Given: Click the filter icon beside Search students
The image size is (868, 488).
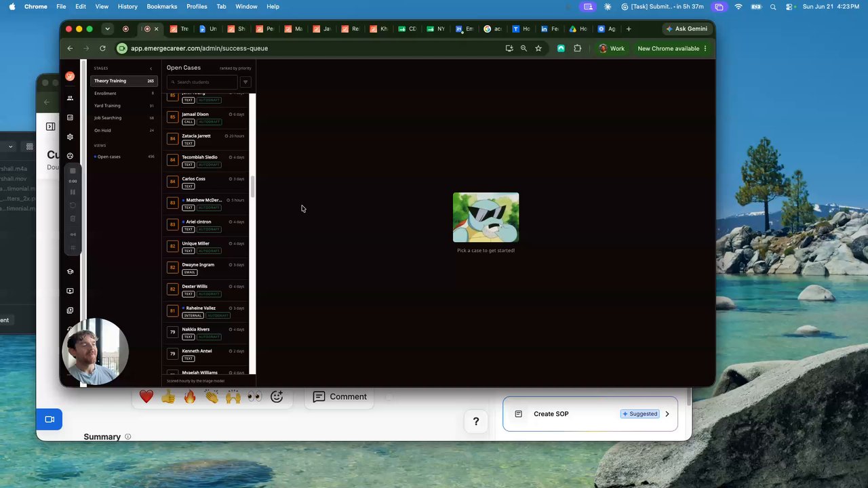Looking at the screenshot, I should tap(245, 82).
